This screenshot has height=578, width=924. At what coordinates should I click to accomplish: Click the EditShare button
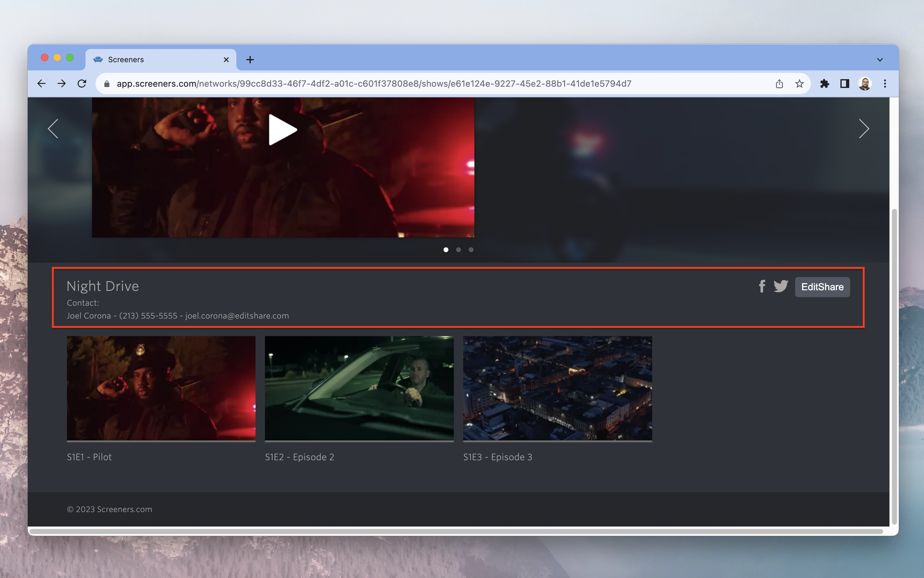coord(822,287)
